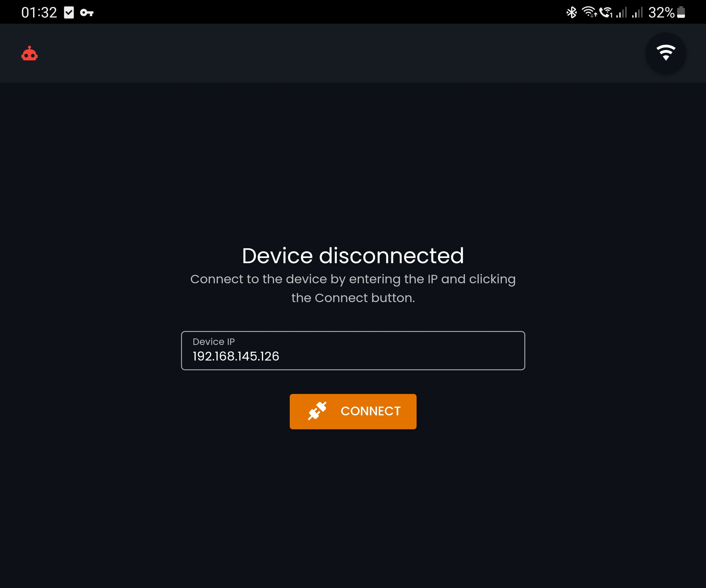
Task: Click the orange CONNECT button
Action: [x=353, y=411]
